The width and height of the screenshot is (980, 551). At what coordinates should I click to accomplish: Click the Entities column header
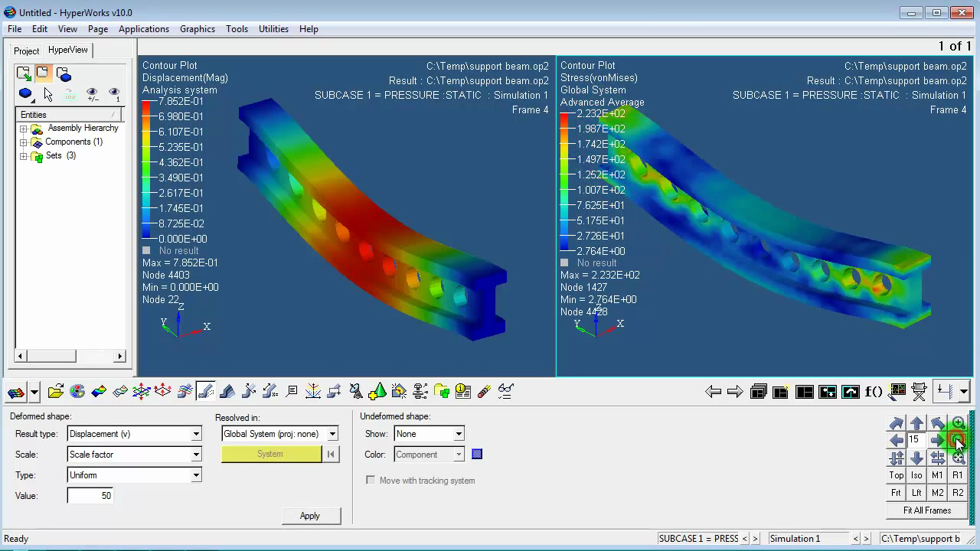pyautogui.click(x=69, y=115)
